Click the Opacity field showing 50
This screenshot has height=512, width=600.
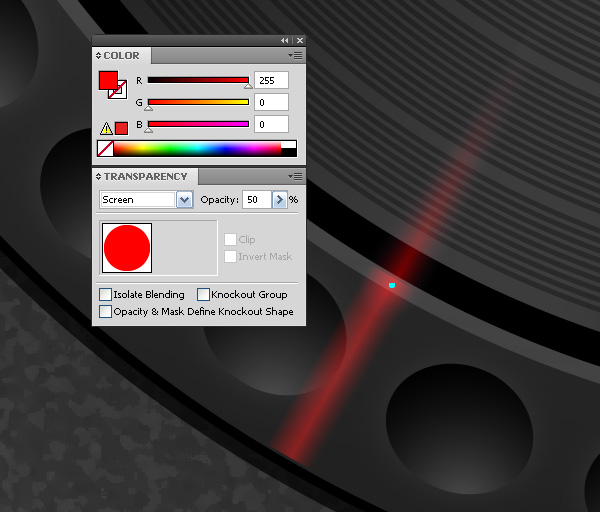click(257, 200)
